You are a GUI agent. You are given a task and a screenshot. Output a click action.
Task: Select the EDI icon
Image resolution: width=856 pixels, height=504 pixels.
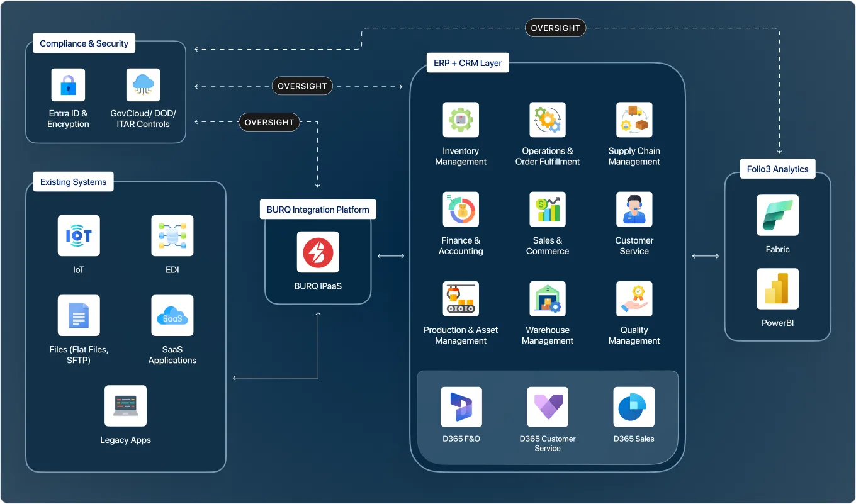click(172, 235)
